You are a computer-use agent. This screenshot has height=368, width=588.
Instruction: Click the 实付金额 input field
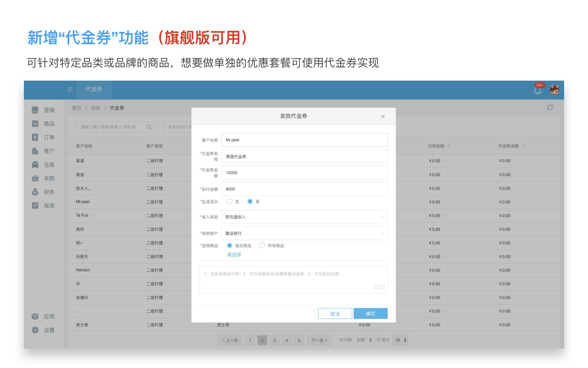click(x=304, y=189)
